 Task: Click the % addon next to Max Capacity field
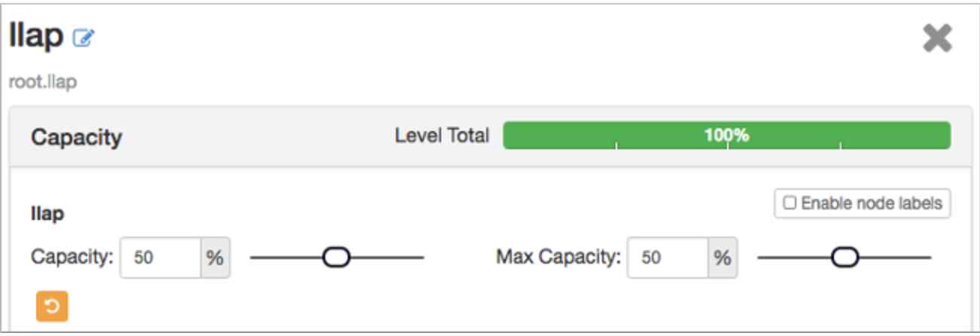[722, 258]
